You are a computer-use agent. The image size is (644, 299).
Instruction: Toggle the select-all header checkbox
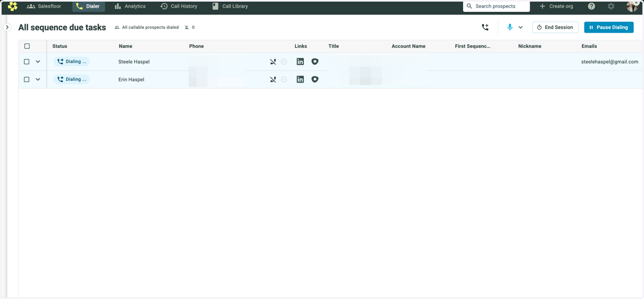click(x=27, y=46)
